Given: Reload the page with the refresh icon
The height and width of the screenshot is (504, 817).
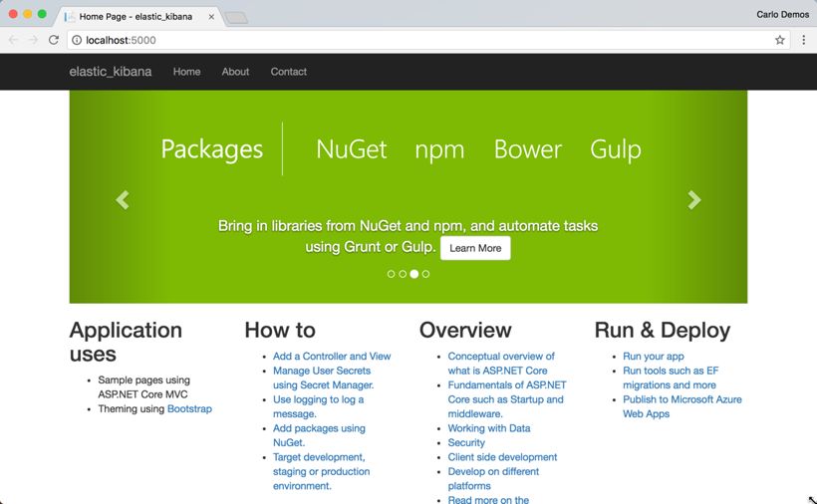Looking at the screenshot, I should pos(53,40).
